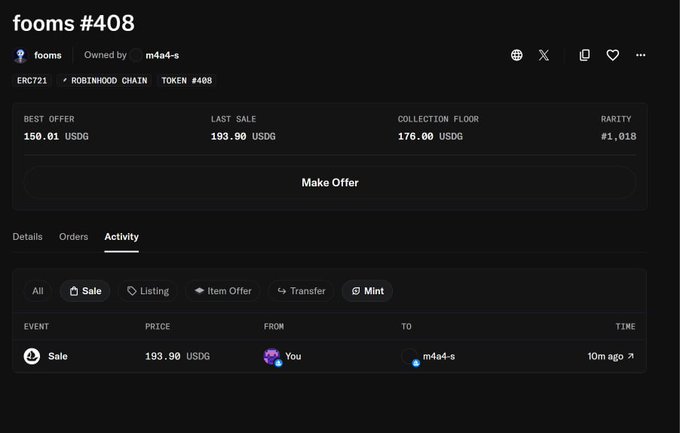The width and height of the screenshot is (680, 433).
Task: Select the Activity tab
Action: point(121,237)
